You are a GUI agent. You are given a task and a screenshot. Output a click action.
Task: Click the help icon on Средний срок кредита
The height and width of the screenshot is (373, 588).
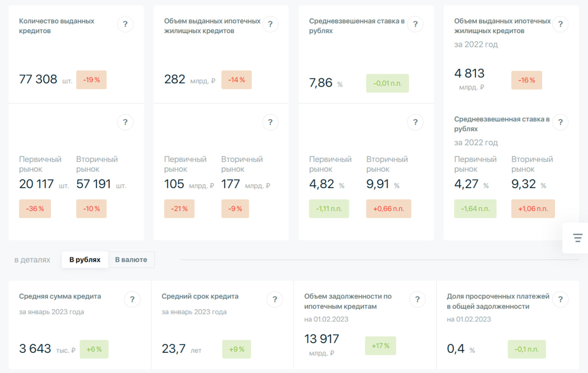click(275, 299)
